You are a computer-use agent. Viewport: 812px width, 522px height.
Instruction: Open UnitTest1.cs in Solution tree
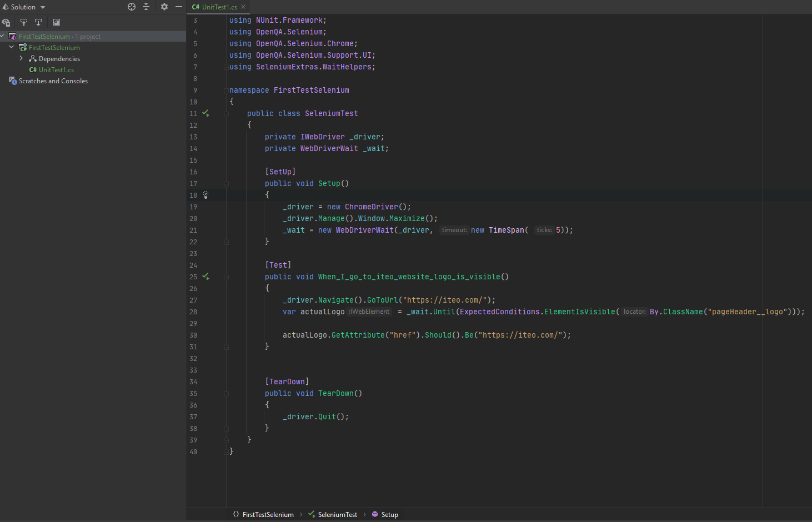pos(56,70)
